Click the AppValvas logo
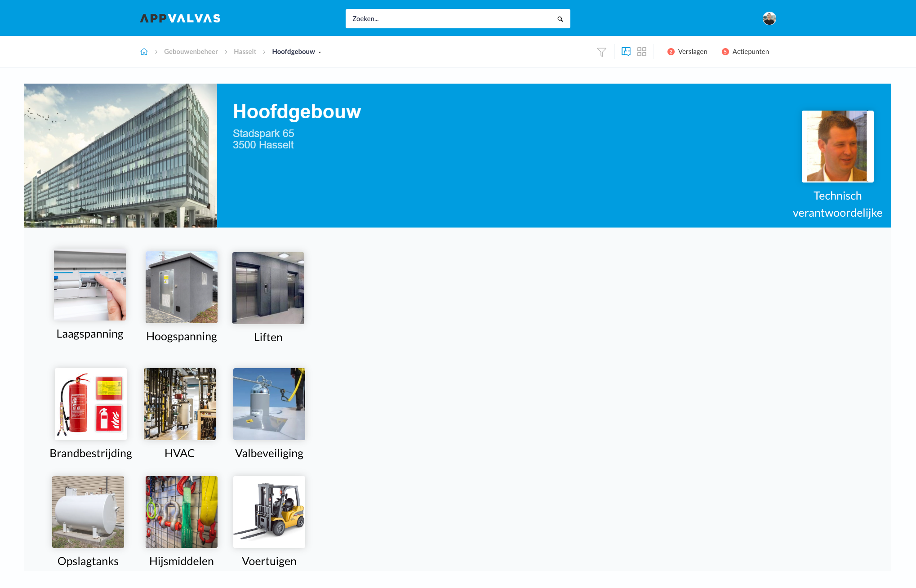This screenshot has height=588, width=916. 180,18
